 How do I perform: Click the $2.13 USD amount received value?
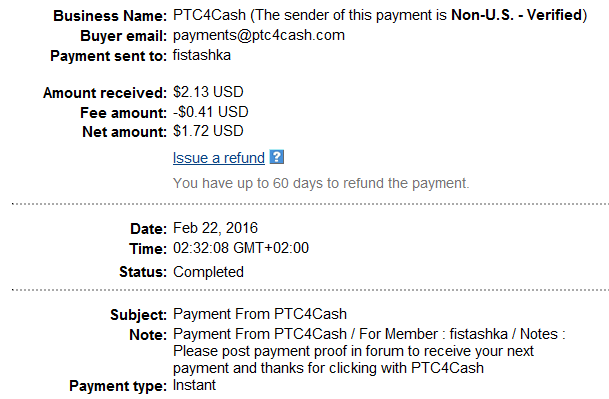208,92
